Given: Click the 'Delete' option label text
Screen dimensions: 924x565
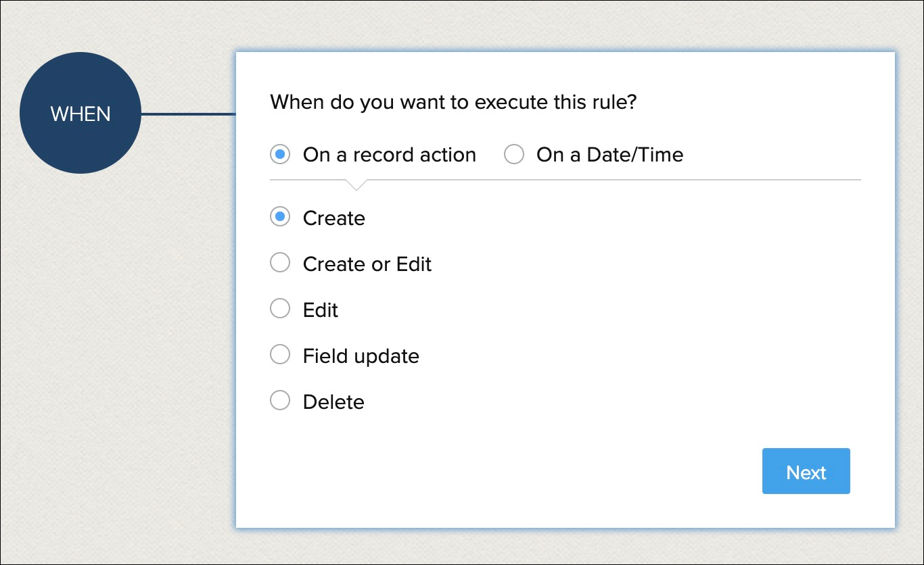Looking at the screenshot, I should click(x=333, y=401).
